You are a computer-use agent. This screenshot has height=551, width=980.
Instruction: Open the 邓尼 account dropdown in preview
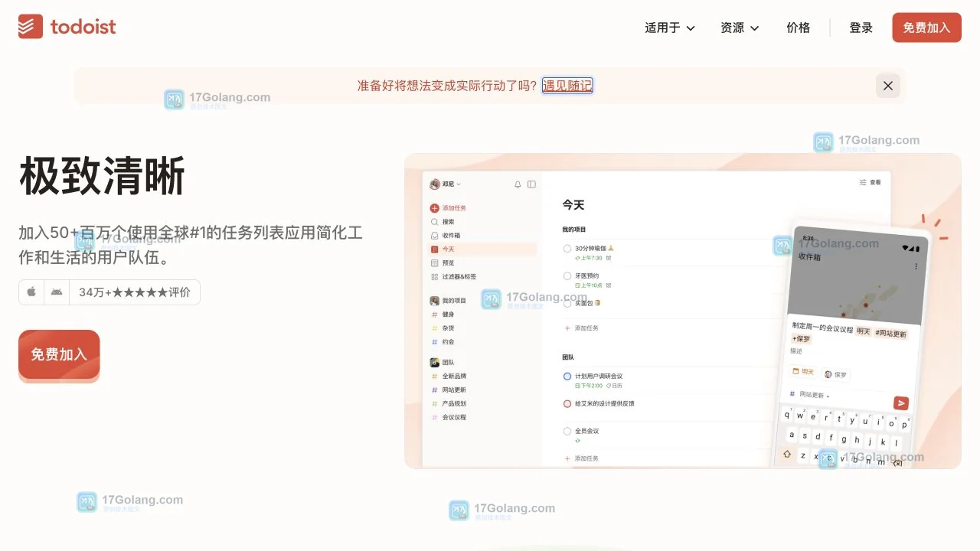(446, 184)
